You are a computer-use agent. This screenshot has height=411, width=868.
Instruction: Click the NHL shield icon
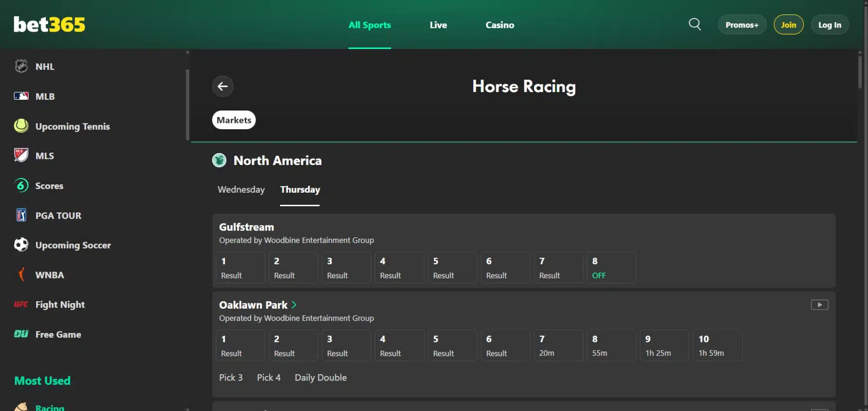pyautogui.click(x=21, y=66)
